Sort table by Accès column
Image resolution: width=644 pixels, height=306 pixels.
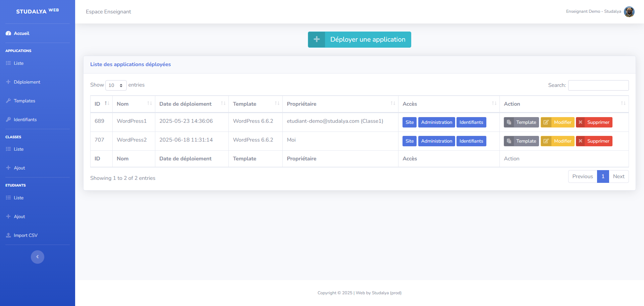tap(449, 104)
